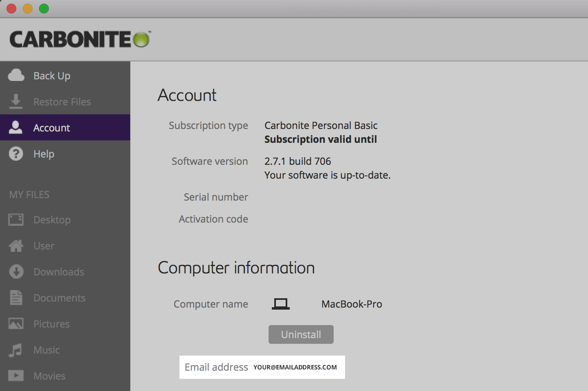Click the Pictures image icon
Viewport: 588px width, 391px height.
(x=16, y=324)
